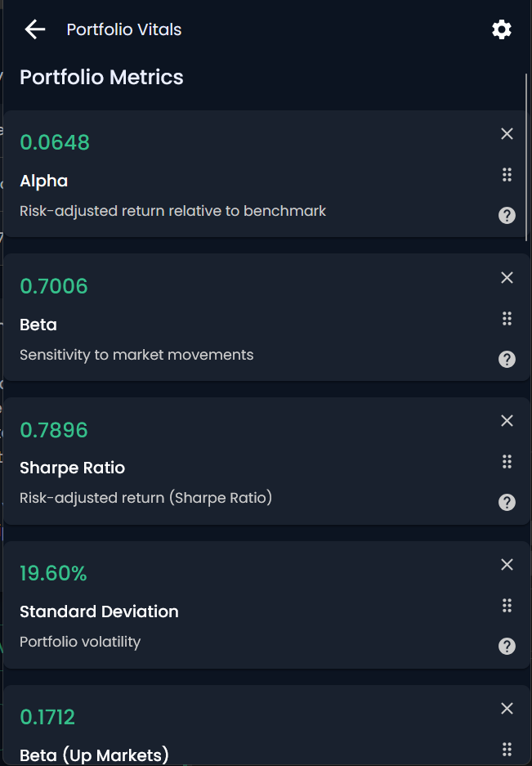Remove the Standard Deviation card
The height and width of the screenshot is (766, 532).
507,565
